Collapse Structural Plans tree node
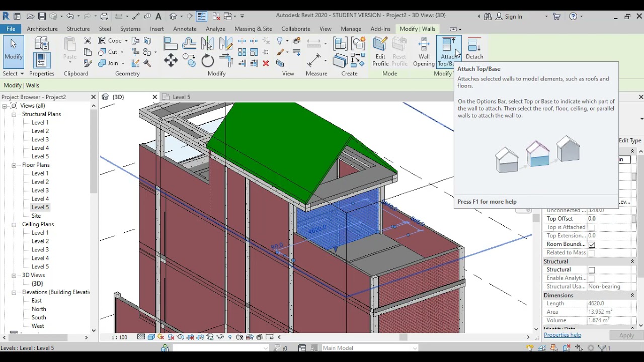The image size is (644, 362). pos(14,115)
